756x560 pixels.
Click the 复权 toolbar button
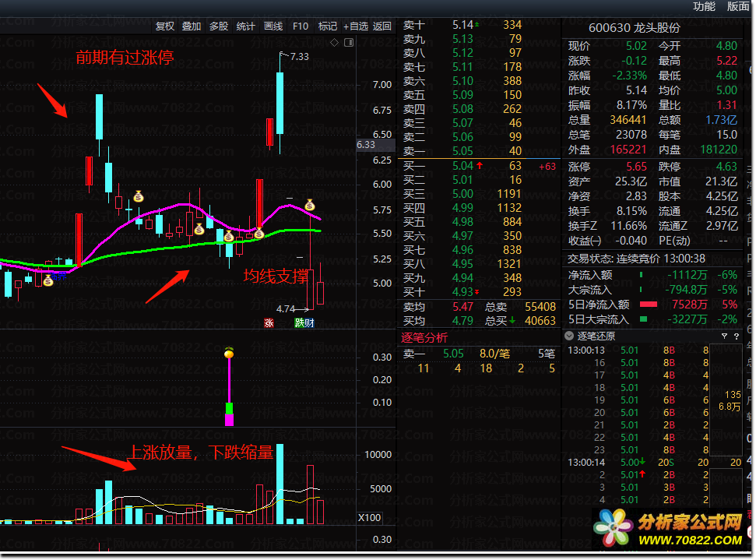click(x=164, y=26)
